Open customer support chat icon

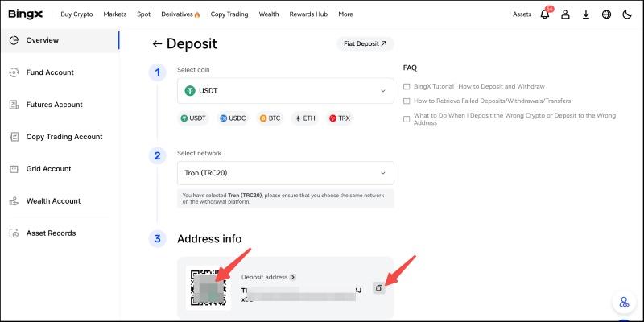point(625,303)
